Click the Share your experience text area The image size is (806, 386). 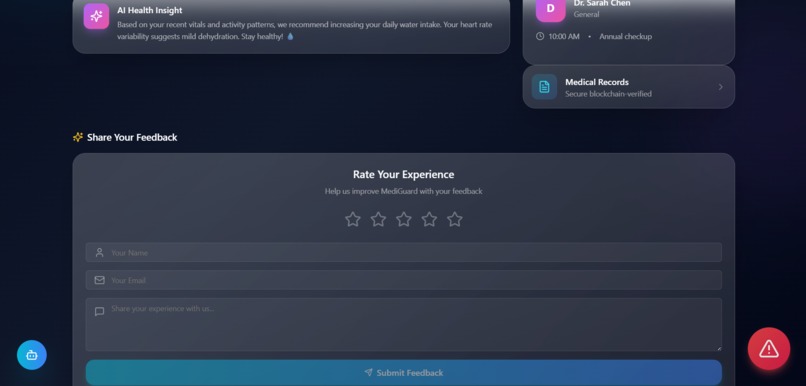point(404,325)
